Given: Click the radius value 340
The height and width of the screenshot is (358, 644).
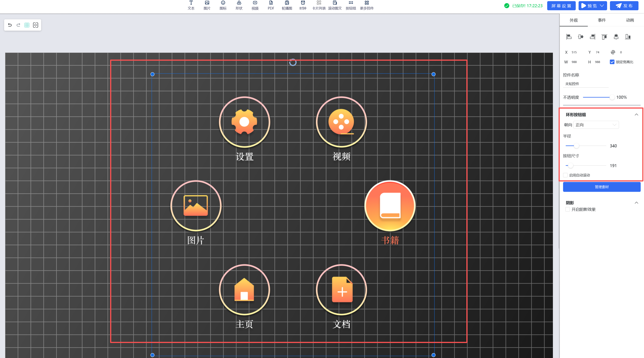Looking at the screenshot, I should [613, 146].
